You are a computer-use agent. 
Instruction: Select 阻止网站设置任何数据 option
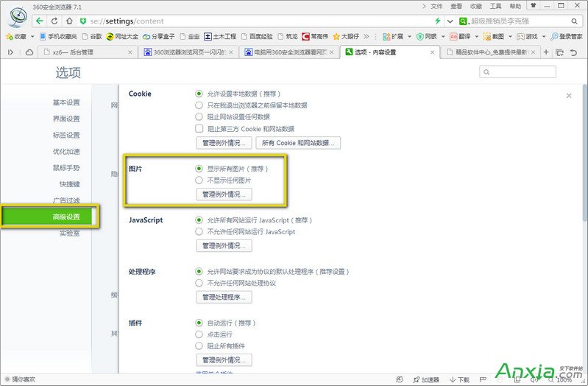[x=199, y=117]
